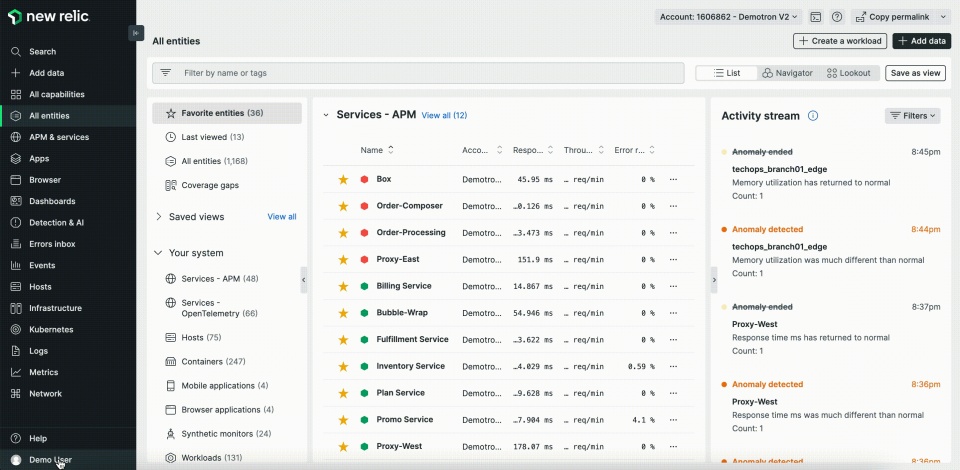The image size is (960, 470).
Task: Collapse the Activity stream panel arrow
Action: tap(713, 280)
